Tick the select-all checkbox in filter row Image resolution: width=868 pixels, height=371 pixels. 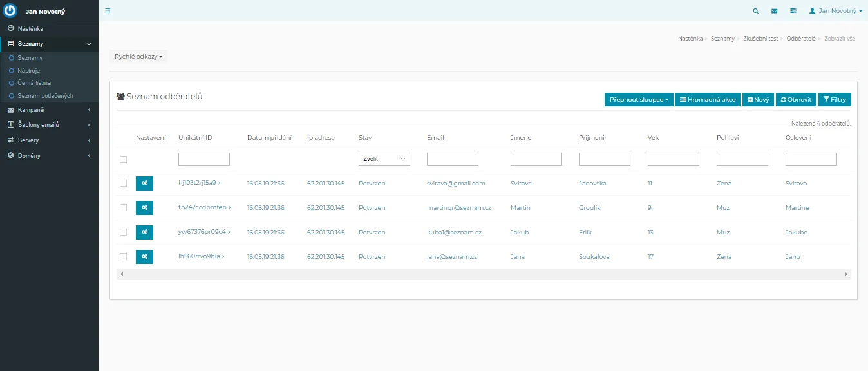(124, 159)
